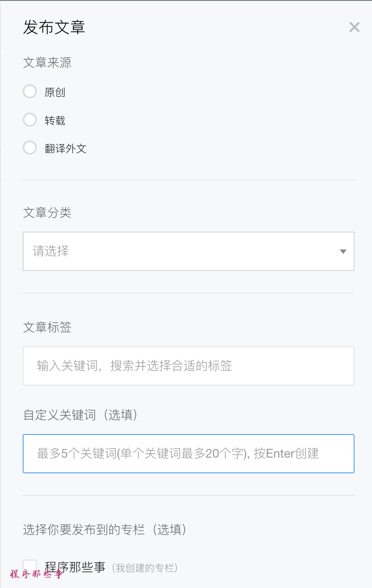Click the 自定义关键词 keyword input field
The width and height of the screenshot is (372, 588).
click(188, 454)
